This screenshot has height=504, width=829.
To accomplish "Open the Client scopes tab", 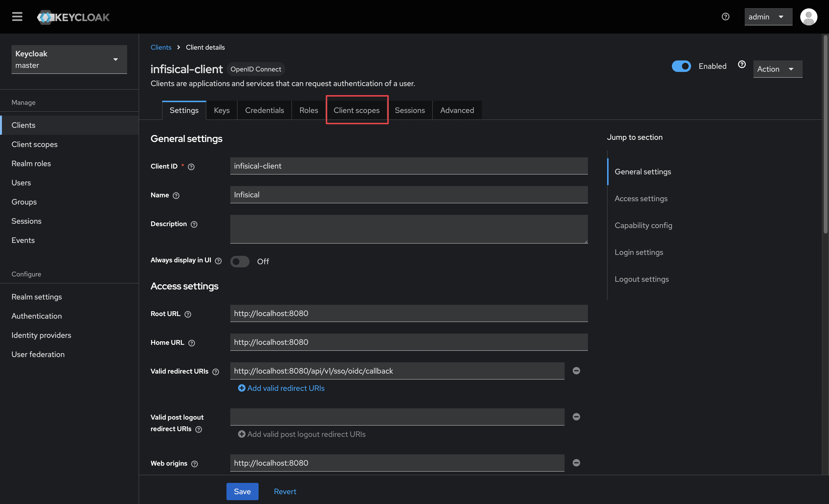I will [356, 110].
